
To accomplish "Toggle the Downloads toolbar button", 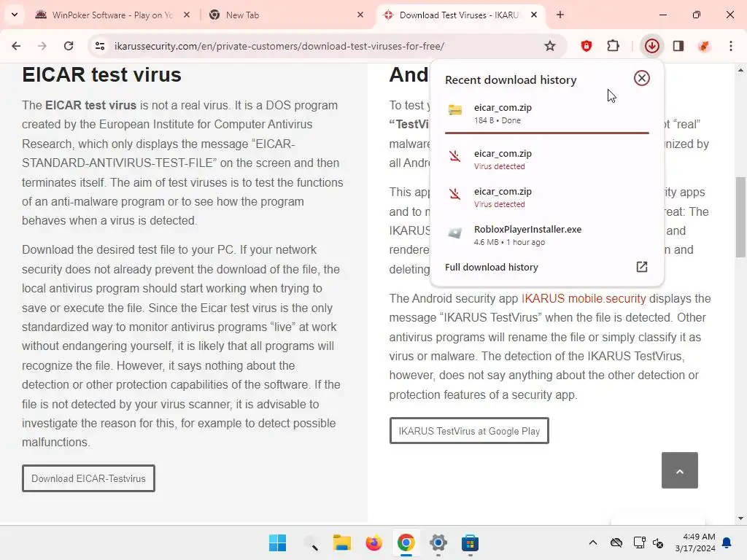I will coord(651,46).
